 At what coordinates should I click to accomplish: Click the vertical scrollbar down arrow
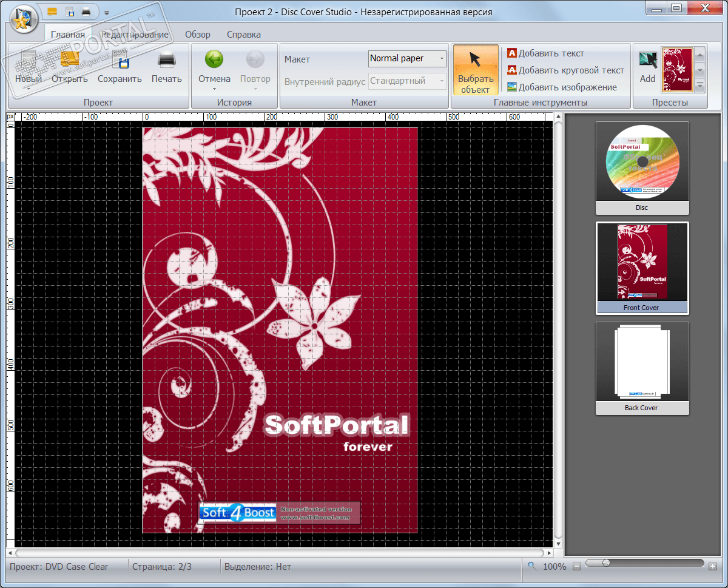point(558,543)
